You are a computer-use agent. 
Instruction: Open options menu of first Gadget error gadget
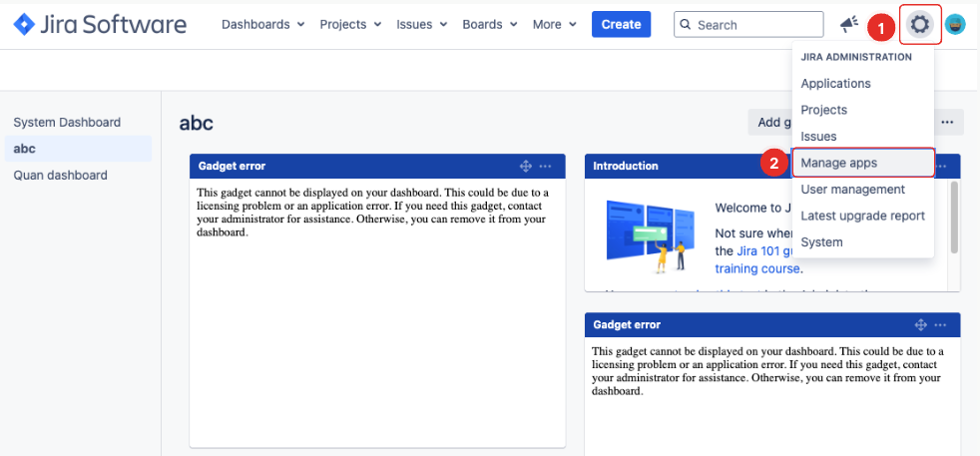[x=545, y=166]
